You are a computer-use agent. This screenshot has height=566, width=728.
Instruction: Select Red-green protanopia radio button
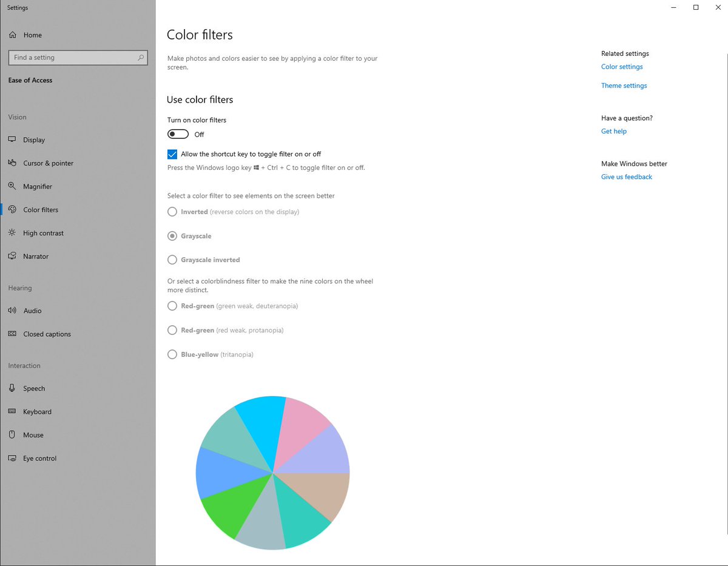172,330
